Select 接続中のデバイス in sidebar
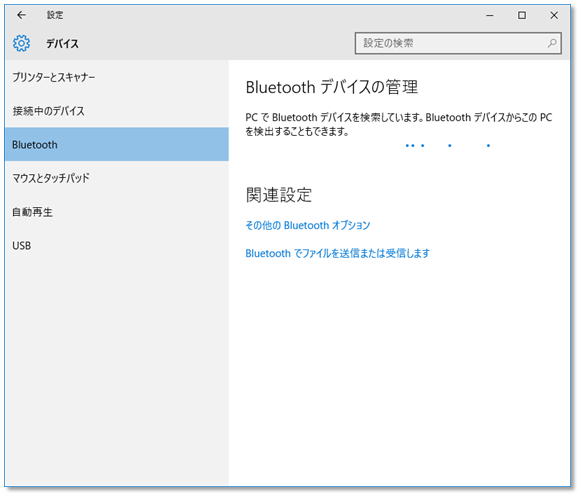The width and height of the screenshot is (581, 497). (x=116, y=111)
